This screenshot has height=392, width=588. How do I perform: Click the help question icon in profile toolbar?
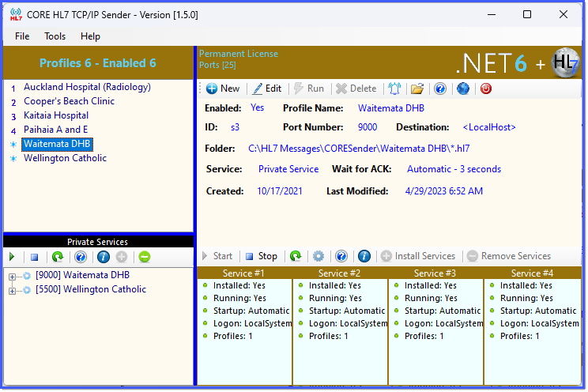point(440,89)
